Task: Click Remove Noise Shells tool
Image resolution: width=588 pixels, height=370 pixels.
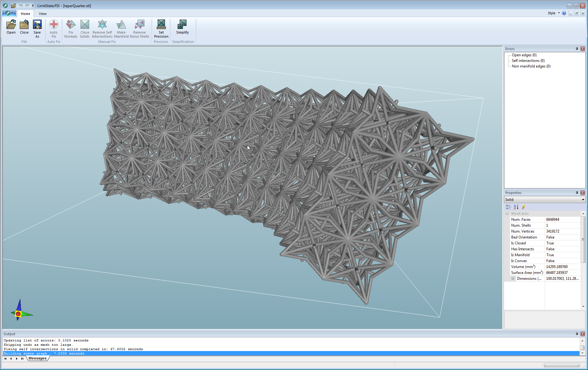Action: click(x=140, y=29)
